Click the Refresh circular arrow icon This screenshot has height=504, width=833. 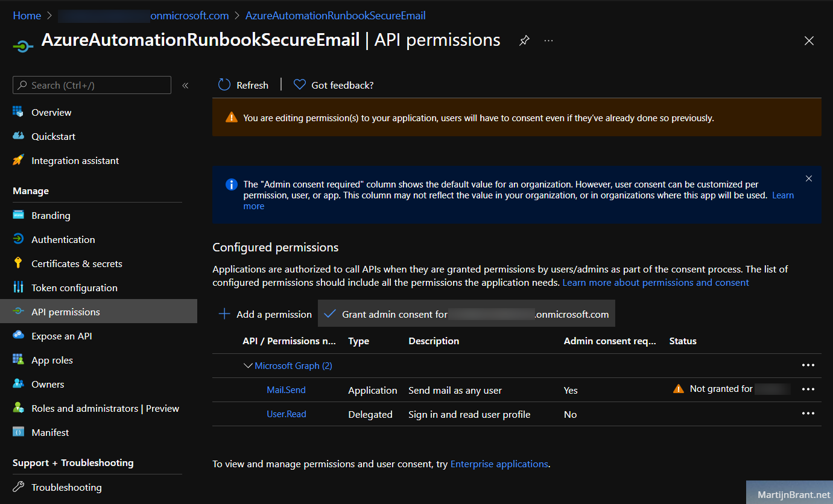point(224,85)
